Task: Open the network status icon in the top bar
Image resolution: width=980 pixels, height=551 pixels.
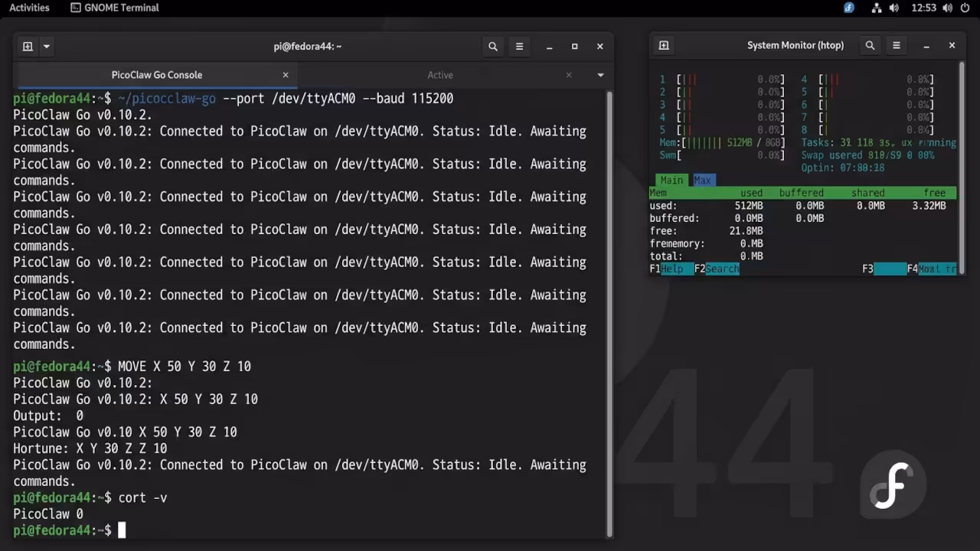Action: pos(877,8)
